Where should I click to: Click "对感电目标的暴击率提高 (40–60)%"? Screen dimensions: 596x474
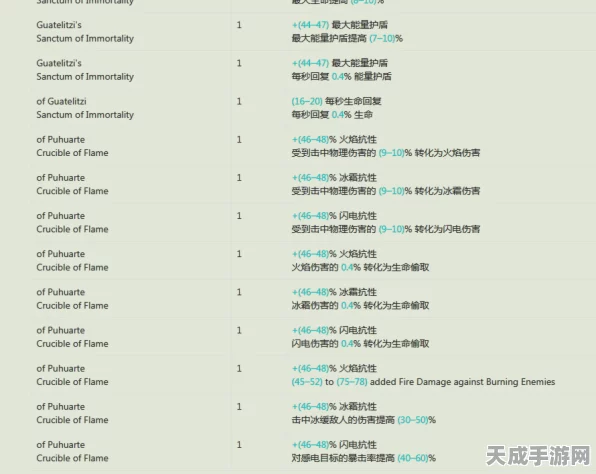click(x=364, y=458)
